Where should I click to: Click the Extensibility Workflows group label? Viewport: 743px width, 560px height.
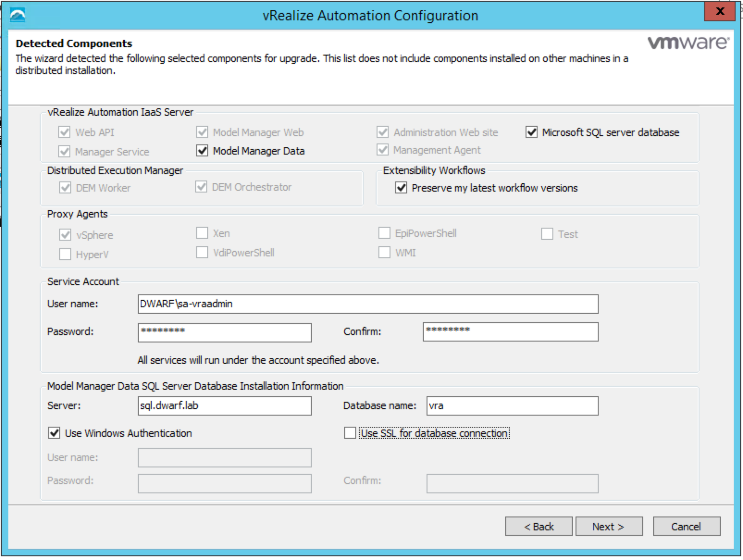(x=434, y=170)
